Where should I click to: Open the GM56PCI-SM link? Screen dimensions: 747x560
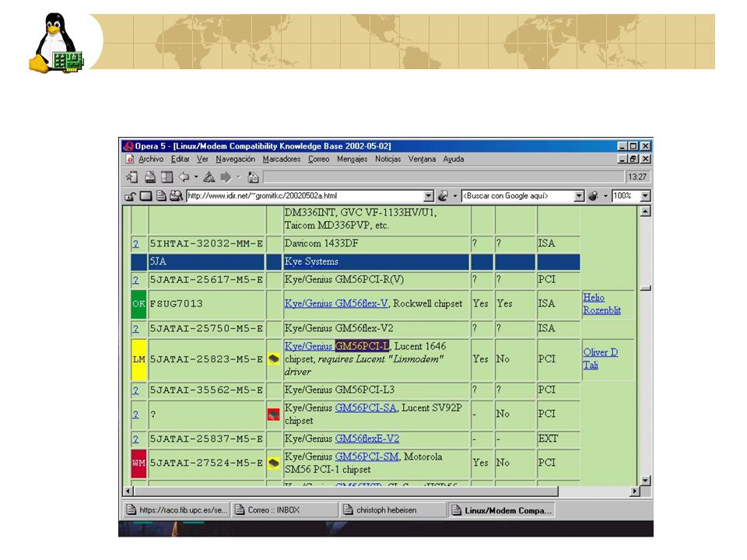pyautogui.click(x=366, y=457)
